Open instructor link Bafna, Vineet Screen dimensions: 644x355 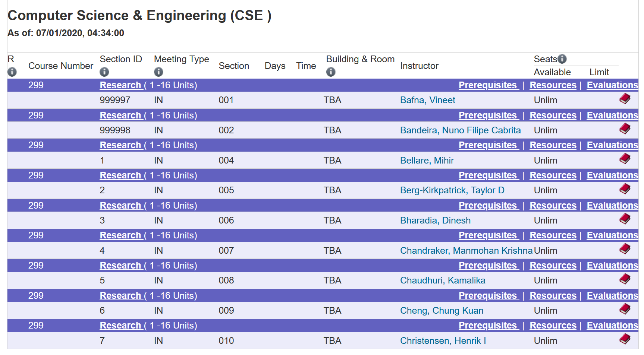428,100
